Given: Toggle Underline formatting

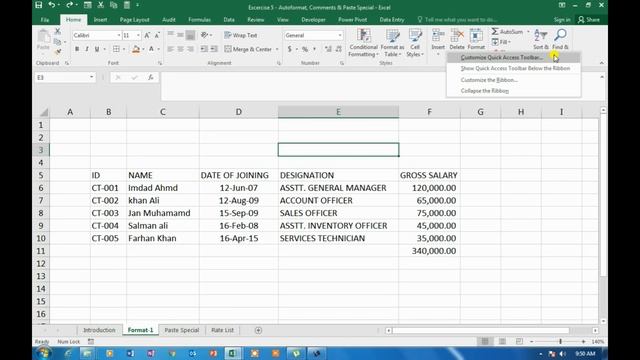Looking at the screenshot, I should pos(97,49).
